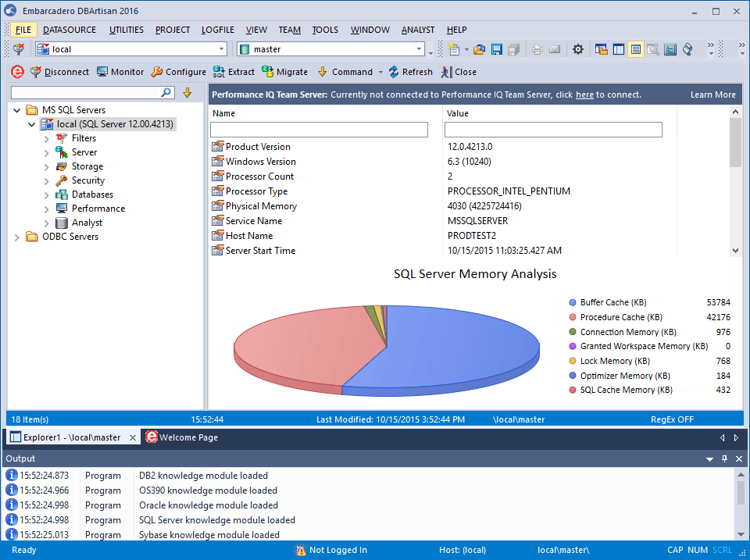Click the Not Logged In status icon
The image size is (750, 560).
click(x=300, y=550)
